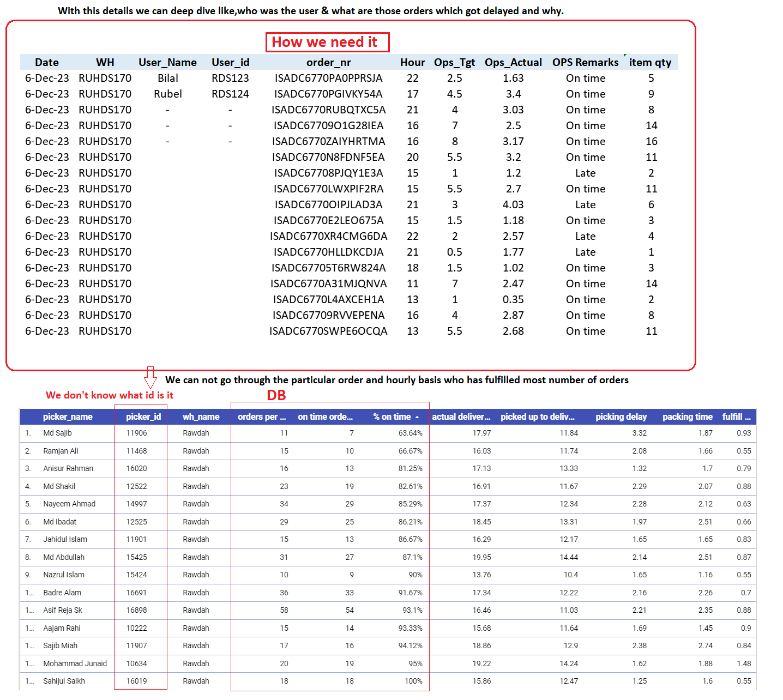The height and width of the screenshot is (700, 783).
Task: Sort by the picker_name column header
Action: click(x=68, y=417)
